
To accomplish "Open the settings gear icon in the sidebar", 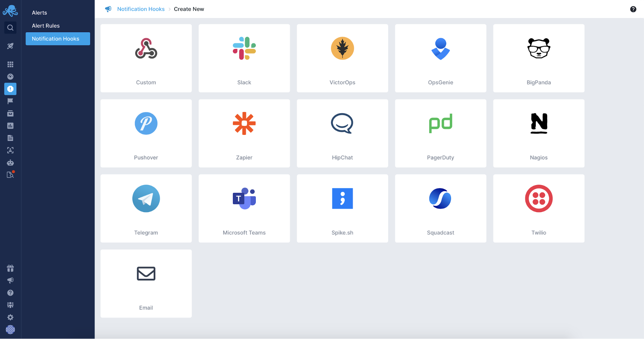I will (10, 317).
